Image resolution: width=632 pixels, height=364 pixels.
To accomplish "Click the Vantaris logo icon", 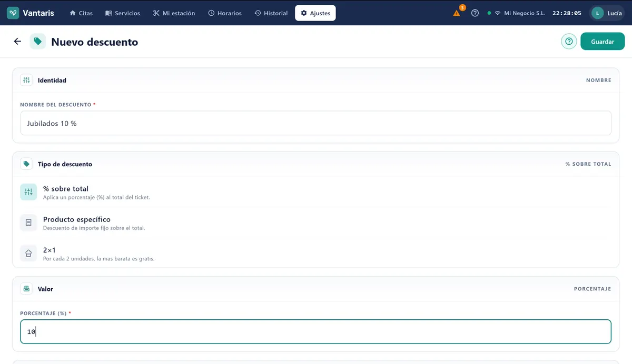I will point(13,13).
